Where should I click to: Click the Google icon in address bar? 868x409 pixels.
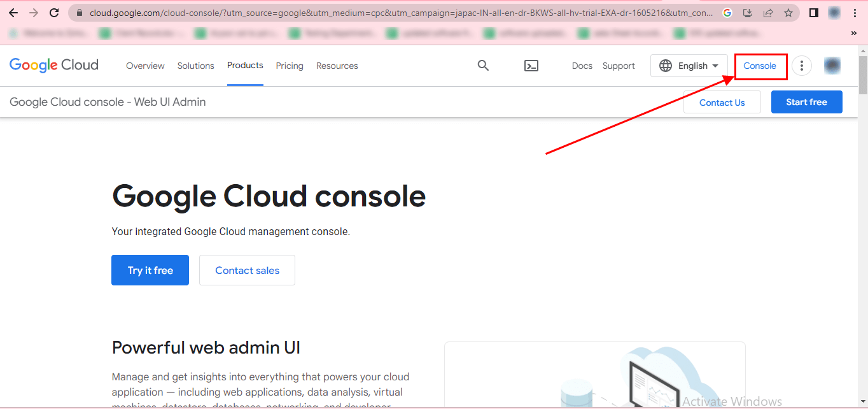coord(727,13)
